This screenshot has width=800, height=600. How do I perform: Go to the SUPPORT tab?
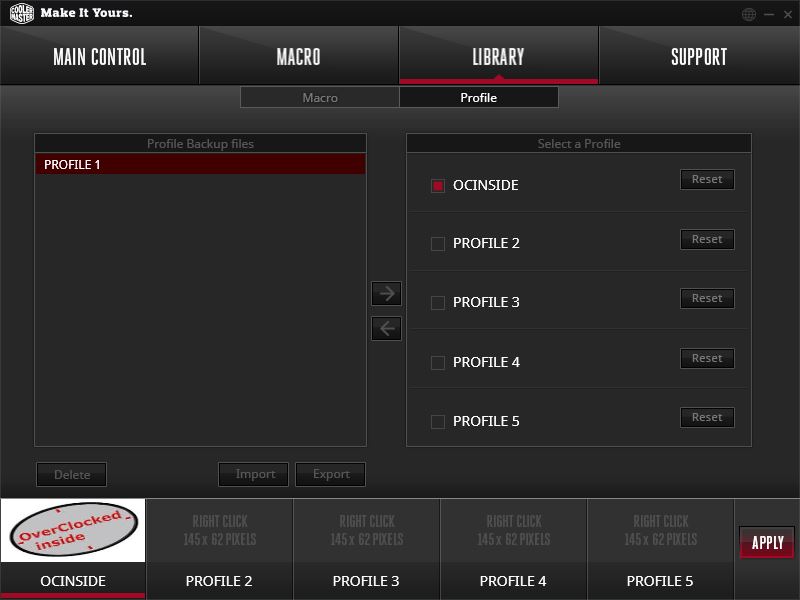pyautogui.click(x=699, y=56)
